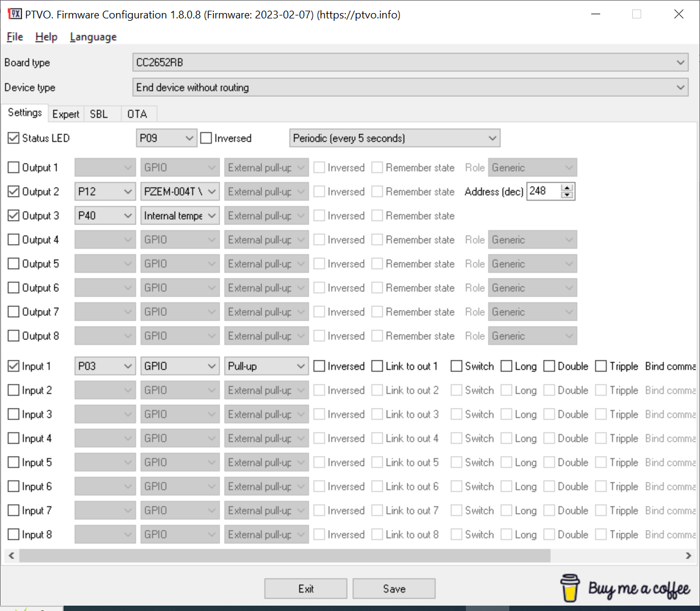Open the Language menu
Screen dimensions: 700x611
click(x=93, y=37)
